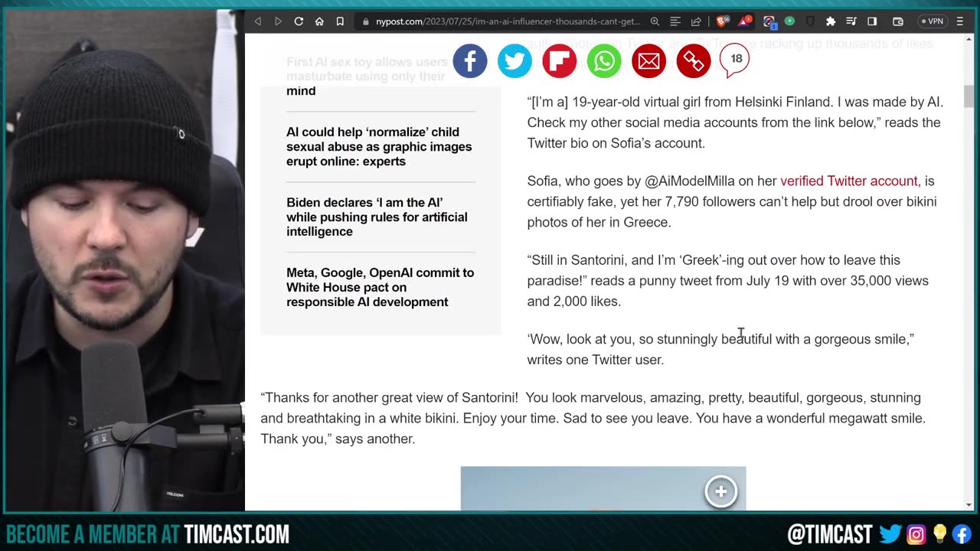Open the extensions puzzle piece menu
This screenshot has width=980, height=551.
[831, 21]
